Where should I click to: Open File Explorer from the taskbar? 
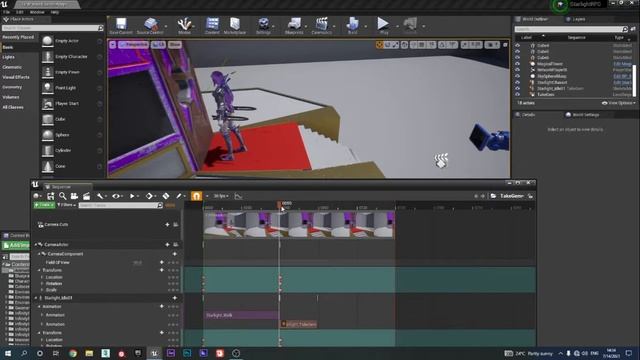pyautogui.click(x=89, y=353)
